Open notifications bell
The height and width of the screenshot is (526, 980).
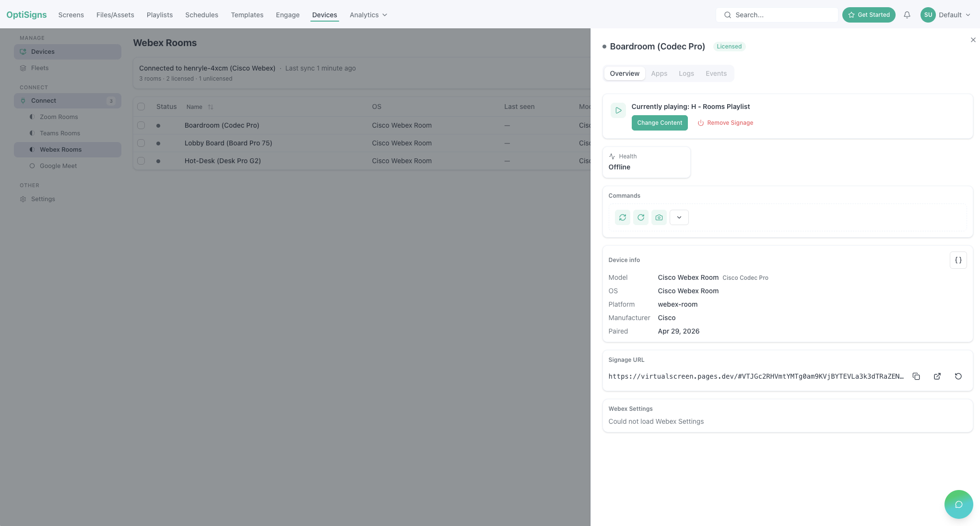[907, 15]
